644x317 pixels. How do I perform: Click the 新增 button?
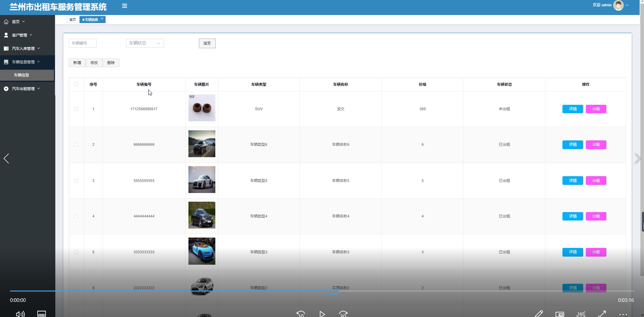tap(77, 63)
